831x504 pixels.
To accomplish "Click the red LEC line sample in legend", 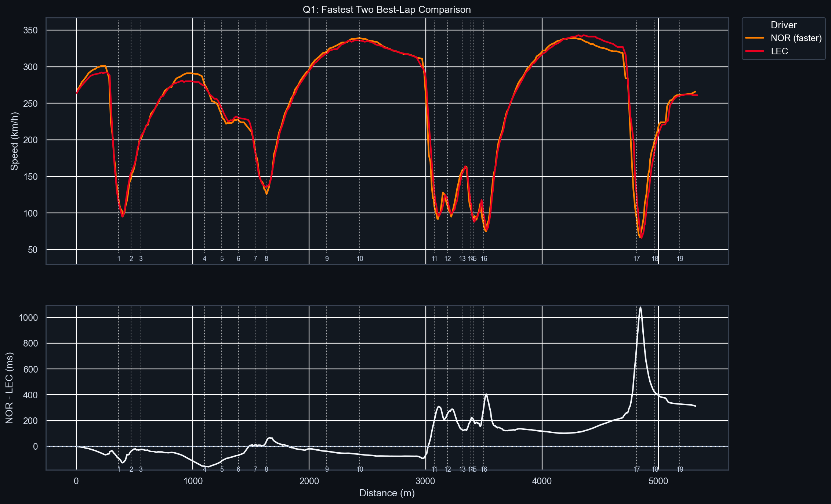I will (x=755, y=51).
